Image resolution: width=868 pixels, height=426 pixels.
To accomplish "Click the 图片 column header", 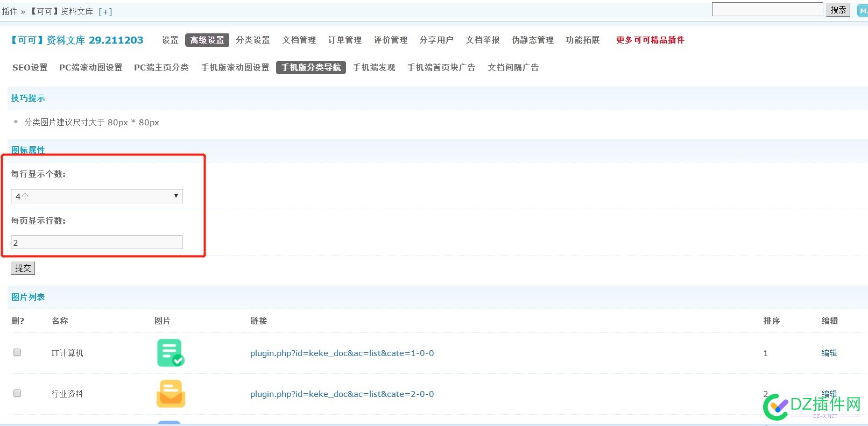I will coord(163,321).
